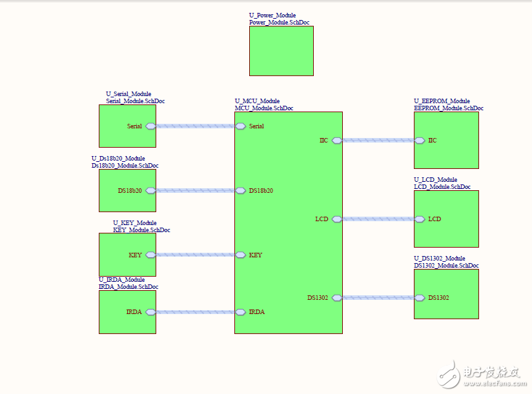
Task: Click the MCU_Module.SchDoc filename label
Action: tap(264, 108)
